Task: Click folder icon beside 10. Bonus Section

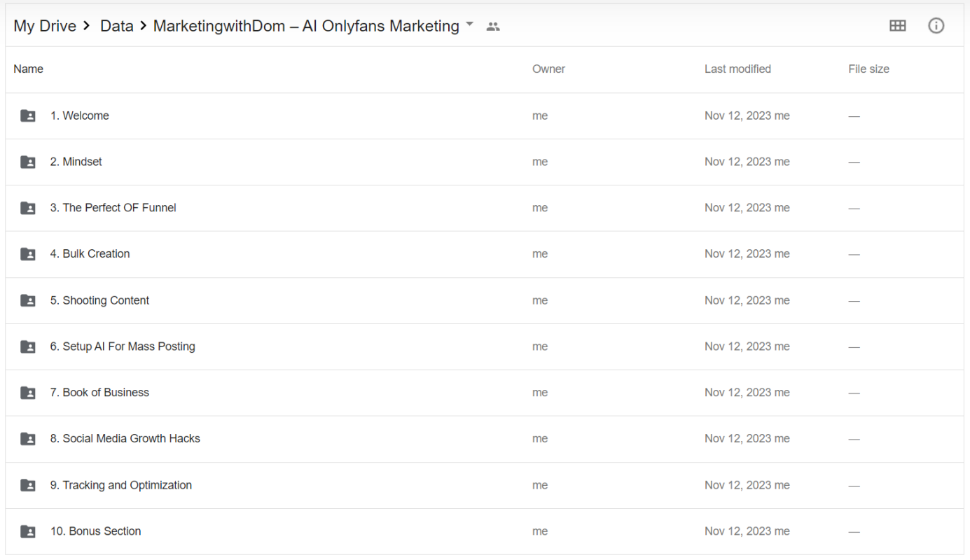Action: (x=28, y=531)
